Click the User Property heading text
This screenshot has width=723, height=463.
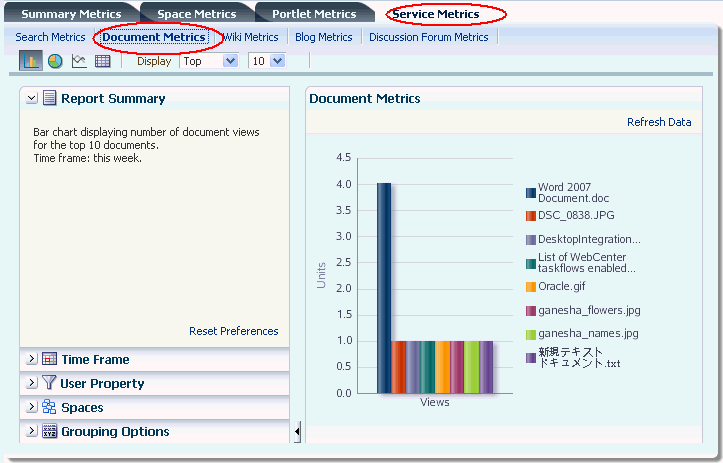[102, 383]
